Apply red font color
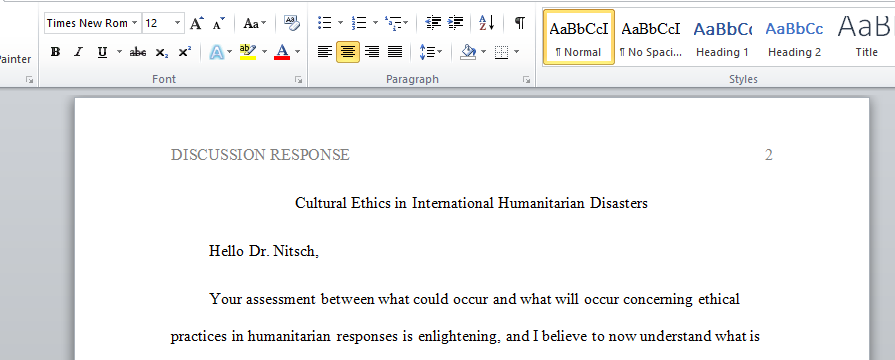 click(x=282, y=52)
